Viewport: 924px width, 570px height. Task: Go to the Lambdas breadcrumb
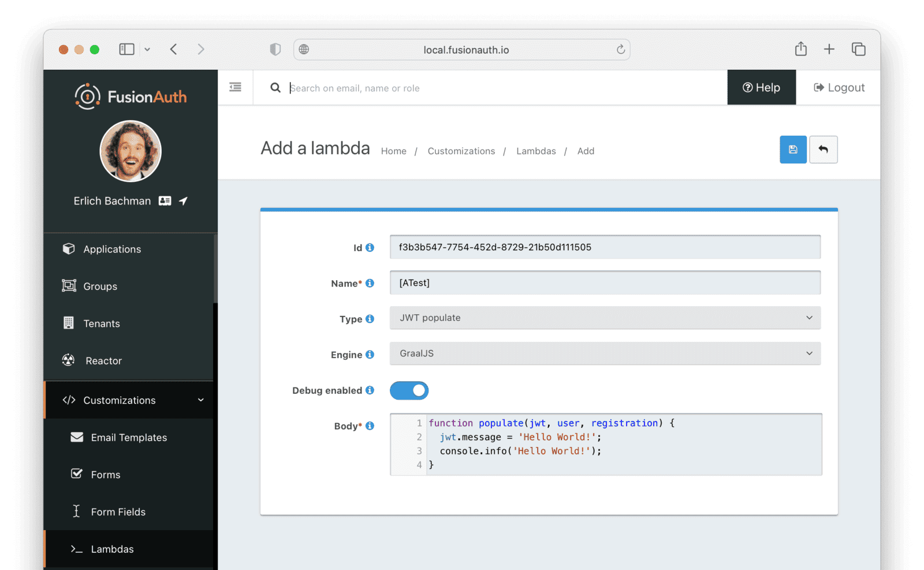coord(536,151)
